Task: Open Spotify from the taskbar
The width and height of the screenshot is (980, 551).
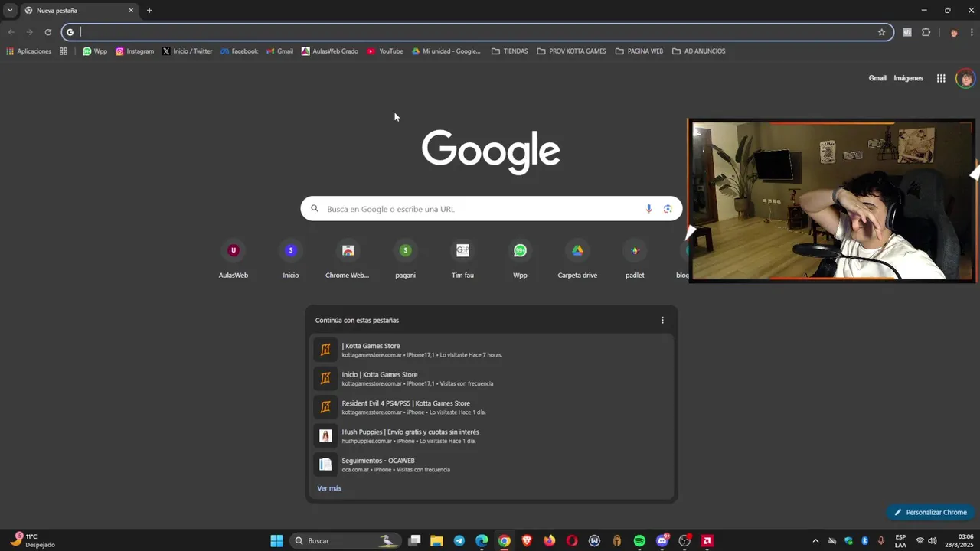Action: (x=639, y=541)
